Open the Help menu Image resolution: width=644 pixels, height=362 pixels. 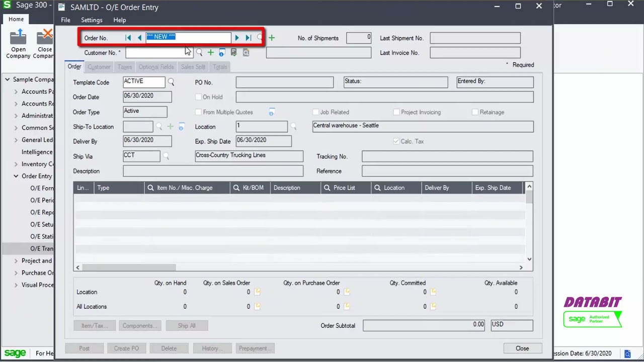[x=119, y=20]
